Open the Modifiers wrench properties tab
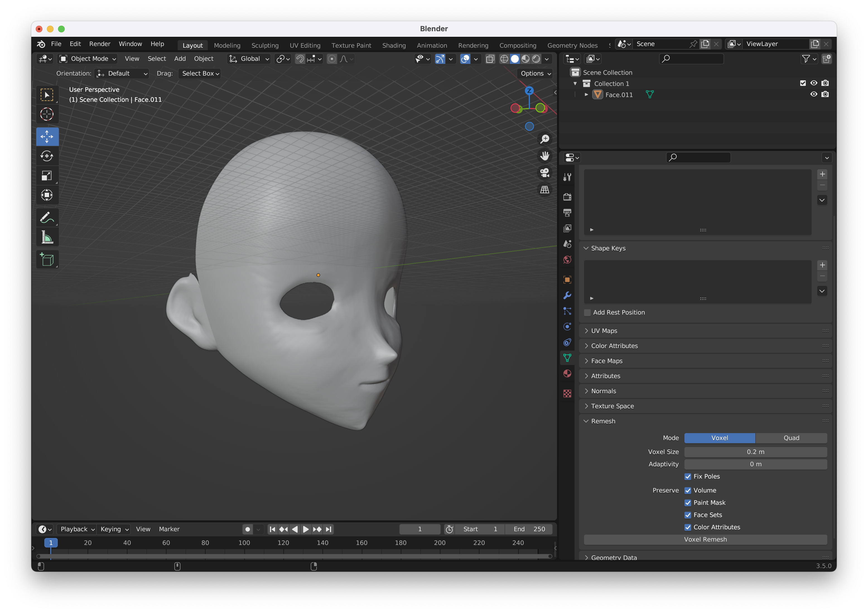 click(567, 295)
